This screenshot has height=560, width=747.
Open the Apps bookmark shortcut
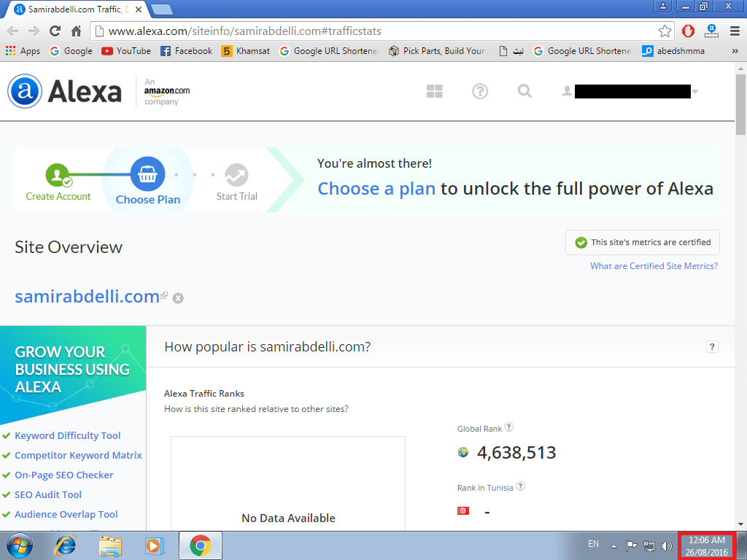pos(23,51)
